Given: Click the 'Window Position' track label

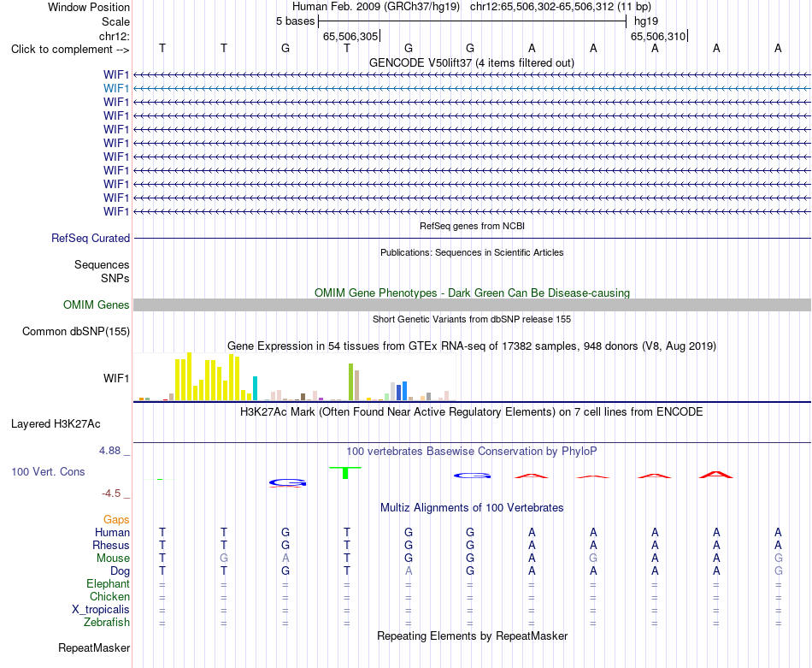Looking at the screenshot, I should 89,7.
